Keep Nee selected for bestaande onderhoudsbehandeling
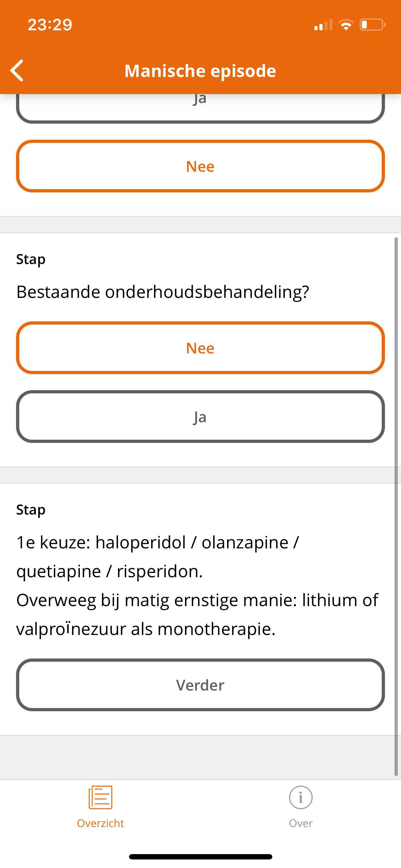The width and height of the screenshot is (401, 868). [x=200, y=348]
